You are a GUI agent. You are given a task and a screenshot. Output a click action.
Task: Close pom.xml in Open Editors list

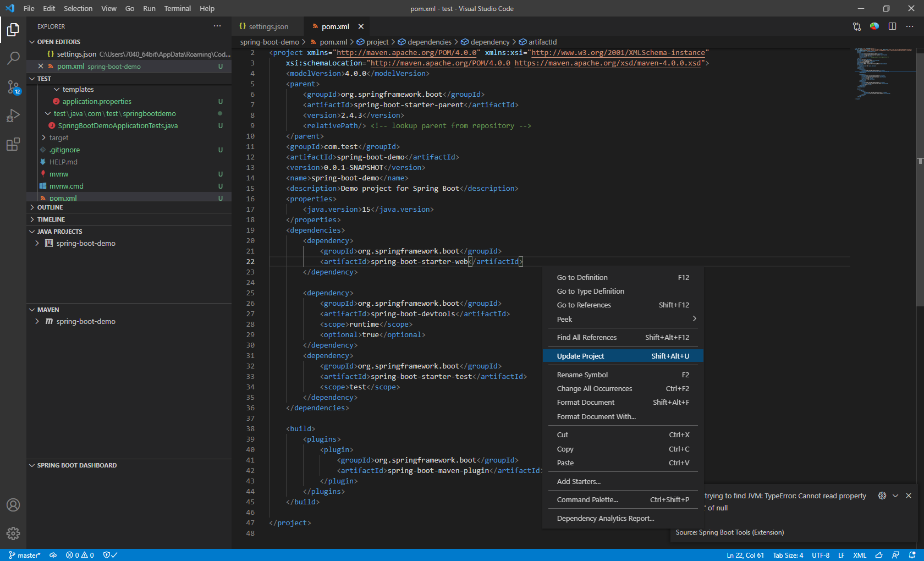[x=41, y=66]
